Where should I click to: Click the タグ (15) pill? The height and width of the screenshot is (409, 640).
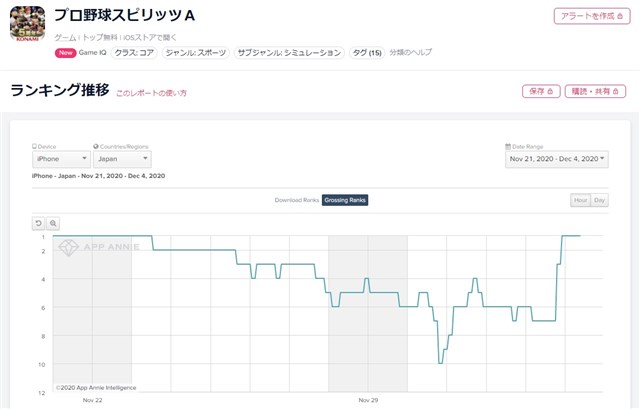coord(367,53)
